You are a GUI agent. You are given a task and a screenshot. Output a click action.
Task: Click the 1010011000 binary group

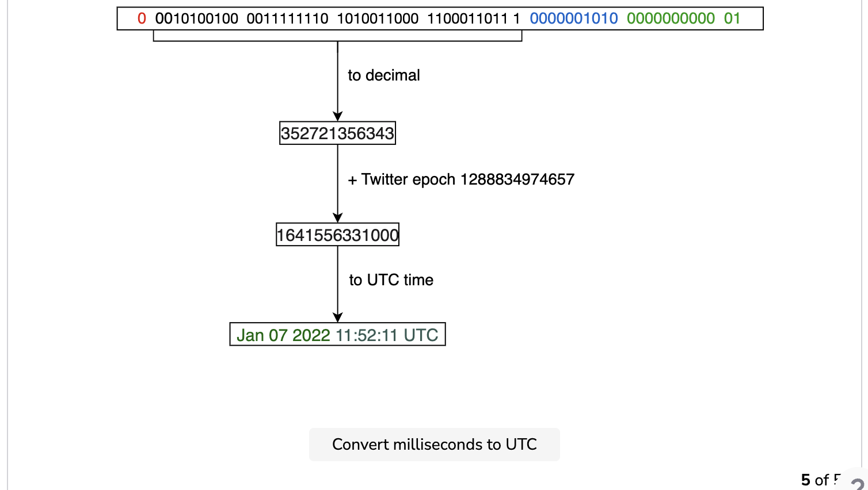(x=378, y=18)
